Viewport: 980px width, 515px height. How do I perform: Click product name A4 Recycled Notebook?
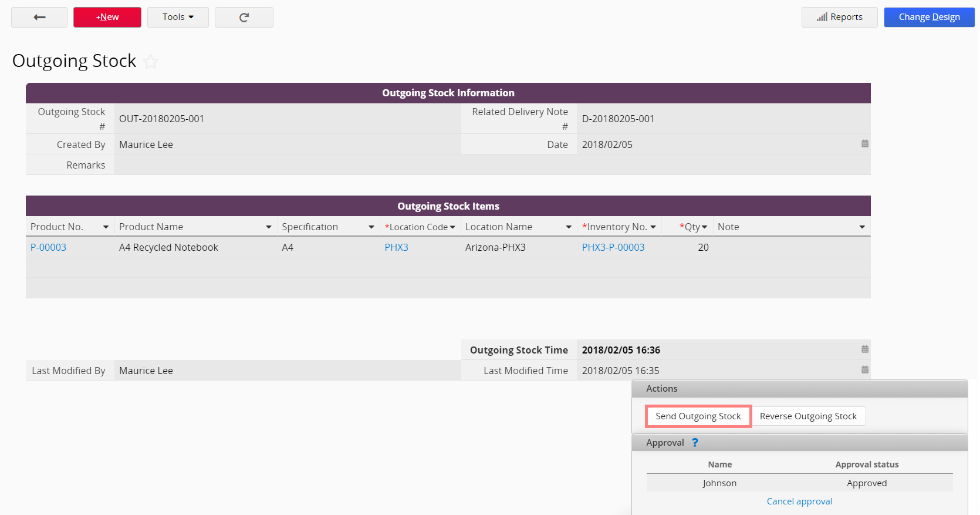point(168,247)
